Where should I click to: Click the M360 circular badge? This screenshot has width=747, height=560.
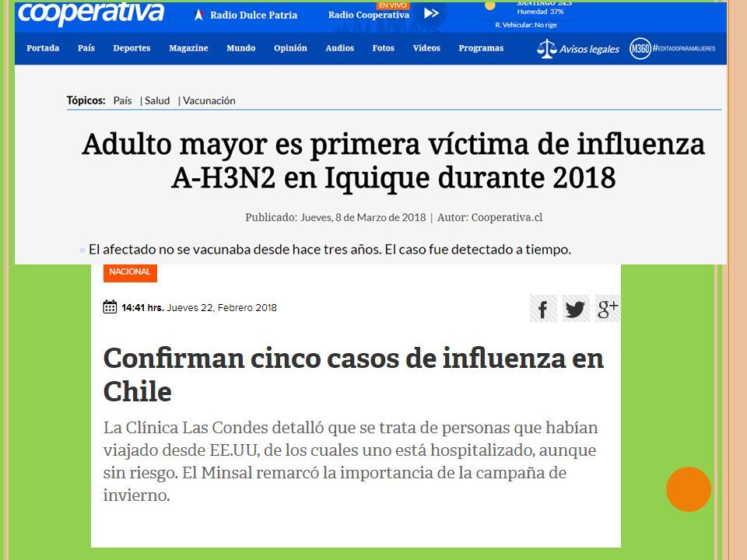point(640,48)
